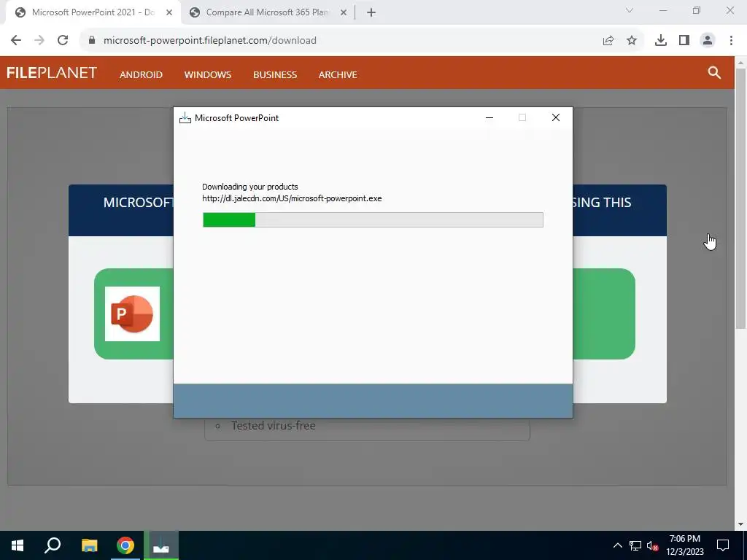Viewport: 747px width, 560px height.
Task: Switch to Compare All Microsoft 365 Plans tab
Action: 267,12
